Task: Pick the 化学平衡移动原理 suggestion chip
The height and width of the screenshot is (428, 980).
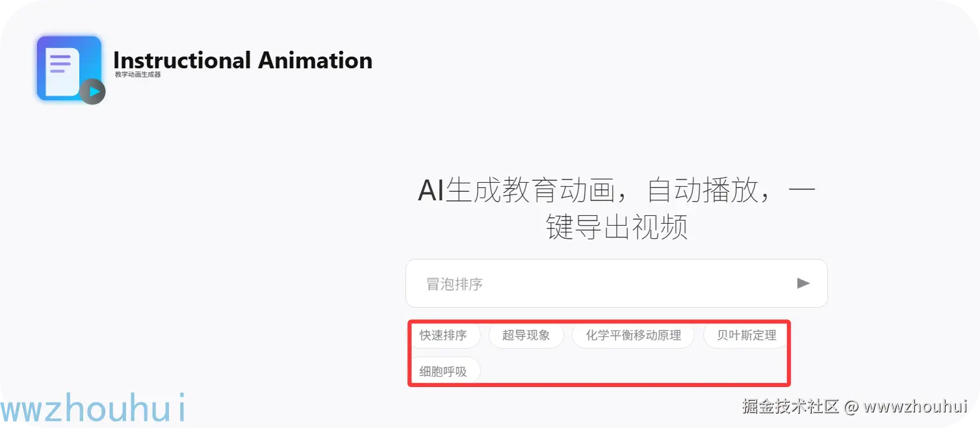Action: [x=633, y=336]
